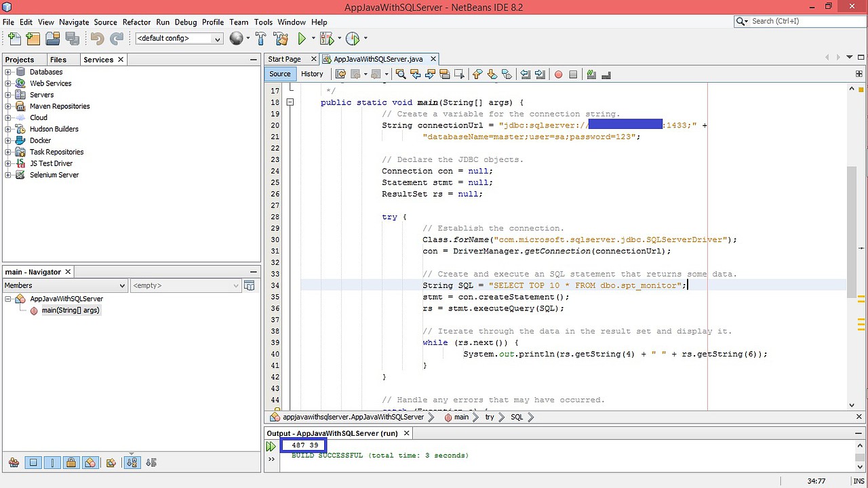Click Next Bookmark icon in editor toolbar
The image size is (868, 488).
pyautogui.click(x=492, y=74)
